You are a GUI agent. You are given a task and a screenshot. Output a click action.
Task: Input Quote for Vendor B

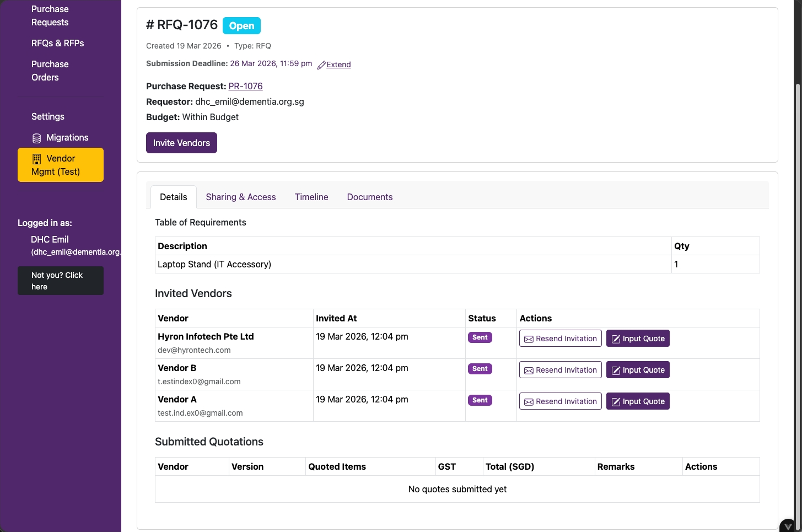638,370
